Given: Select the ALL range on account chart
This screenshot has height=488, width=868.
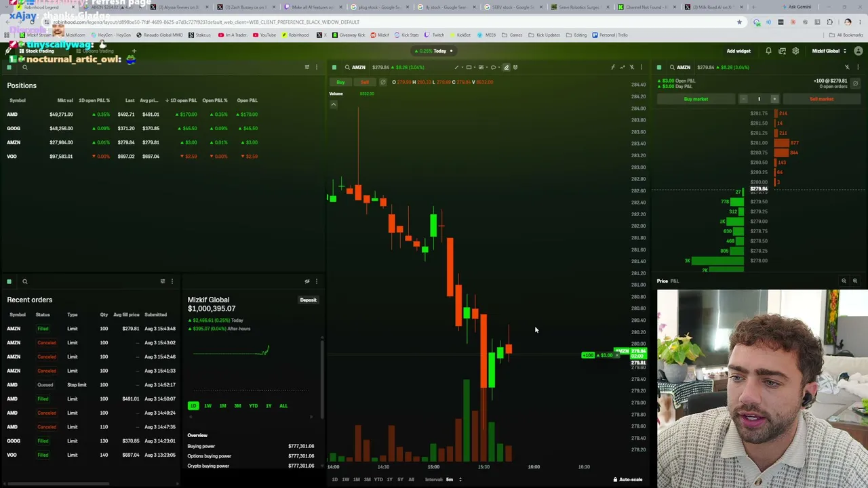Looking at the screenshot, I should point(283,406).
